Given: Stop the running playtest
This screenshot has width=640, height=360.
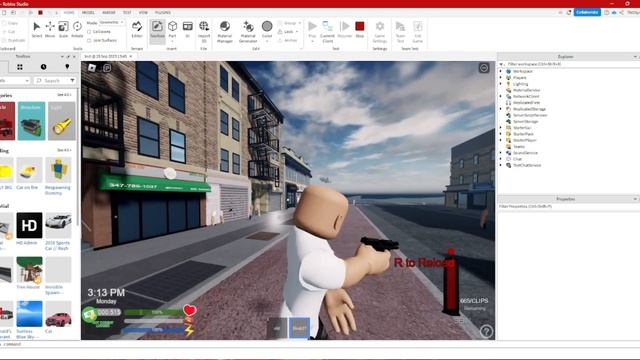Looking at the screenshot, I should (360, 29).
